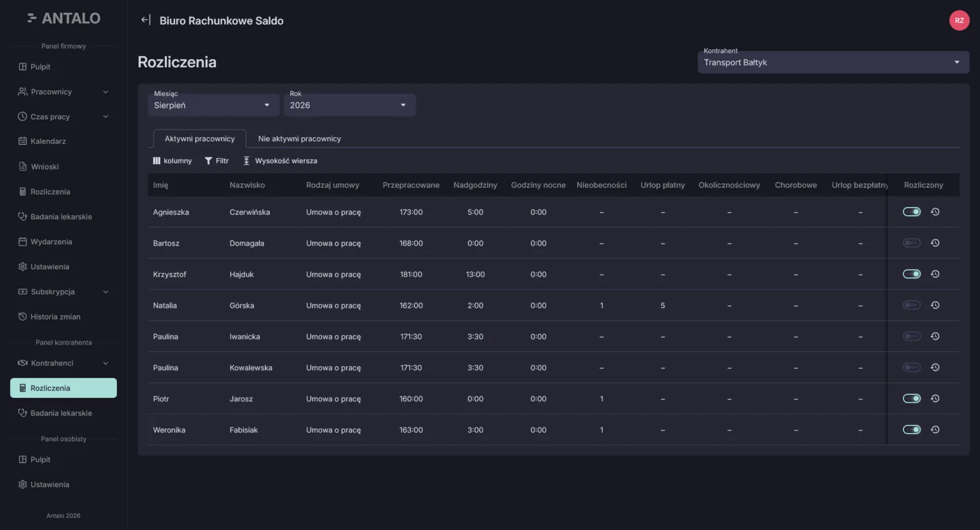Click the ANTALO logo
The height and width of the screenshot is (530, 980).
(64, 18)
